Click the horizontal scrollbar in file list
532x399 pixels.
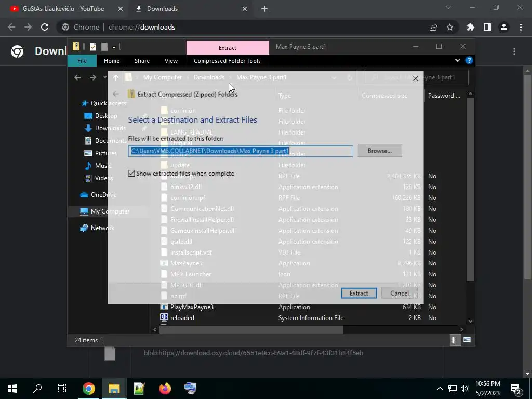tap(251, 329)
